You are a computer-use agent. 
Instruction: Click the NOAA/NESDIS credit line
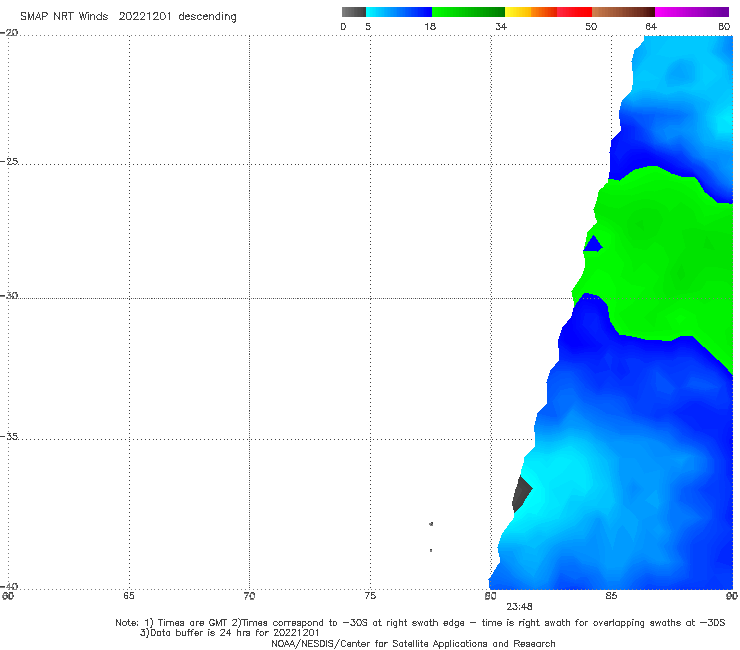413,643
